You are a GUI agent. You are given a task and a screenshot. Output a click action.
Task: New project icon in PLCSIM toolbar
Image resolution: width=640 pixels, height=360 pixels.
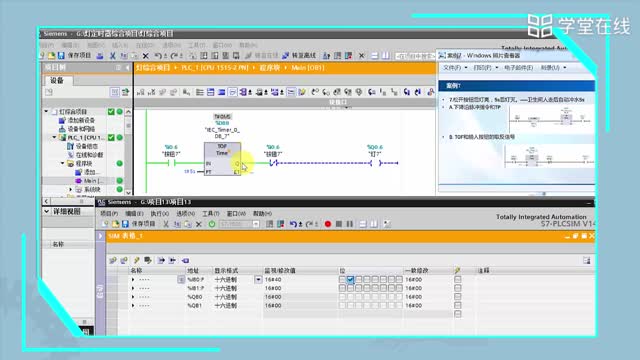pos(105,224)
